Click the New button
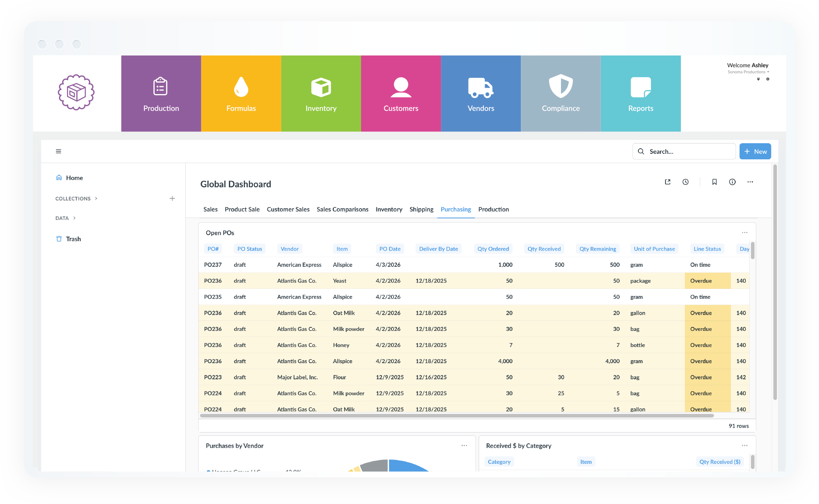The width and height of the screenshot is (819, 504). (x=755, y=151)
